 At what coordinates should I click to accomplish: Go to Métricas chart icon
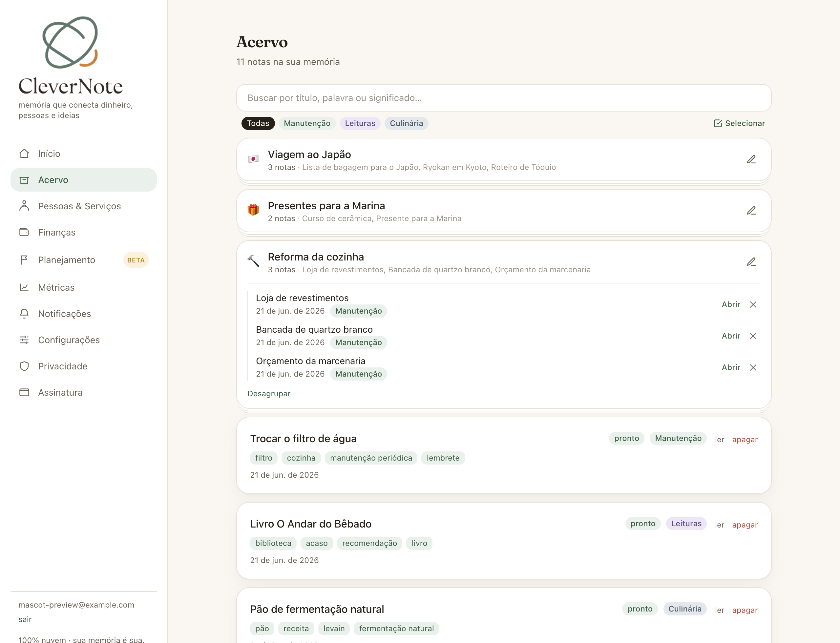[x=24, y=287]
